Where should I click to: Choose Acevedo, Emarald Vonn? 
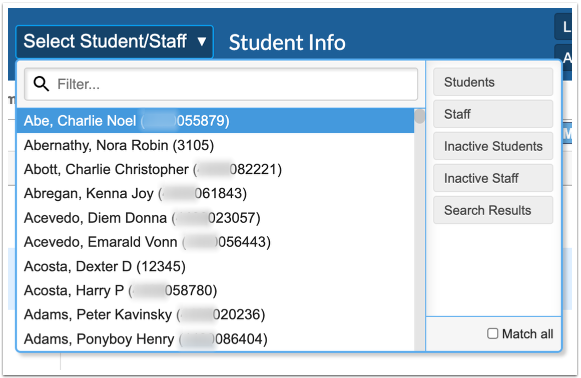coord(215,242)
